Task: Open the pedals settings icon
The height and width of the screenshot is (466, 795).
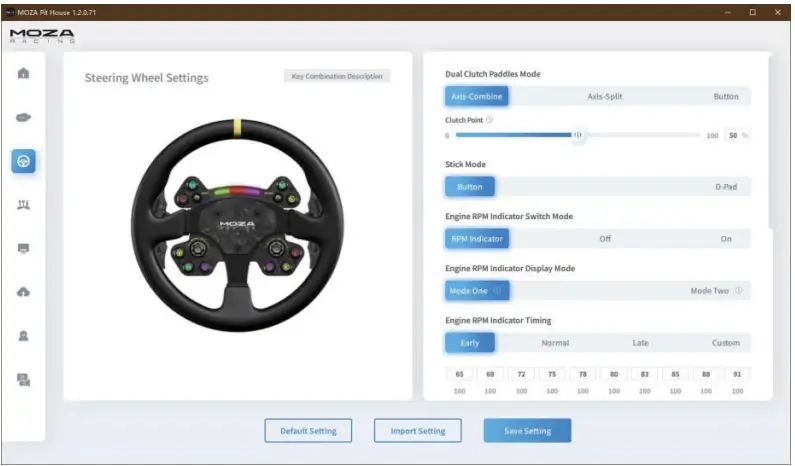Action: (23, 205)
